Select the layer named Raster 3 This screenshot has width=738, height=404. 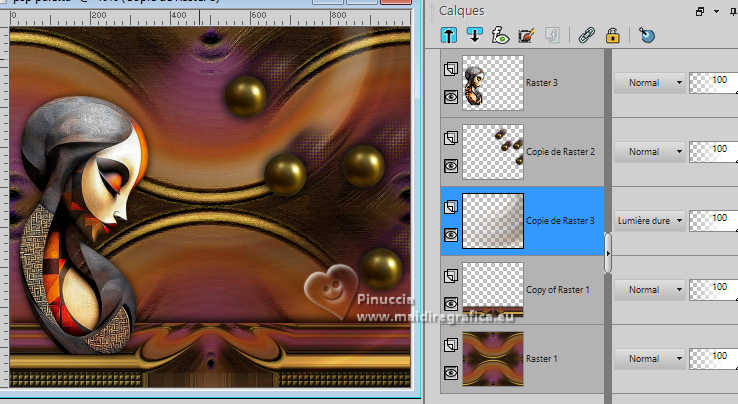[542, 83]
